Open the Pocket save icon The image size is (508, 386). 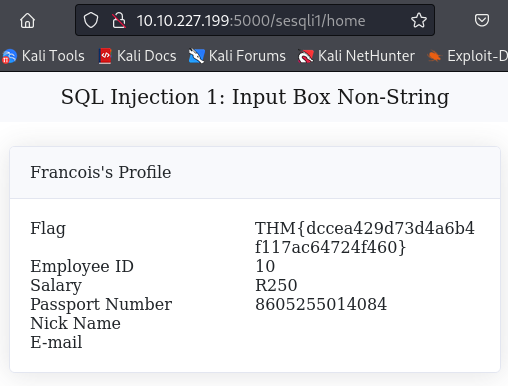click(482, 20)
